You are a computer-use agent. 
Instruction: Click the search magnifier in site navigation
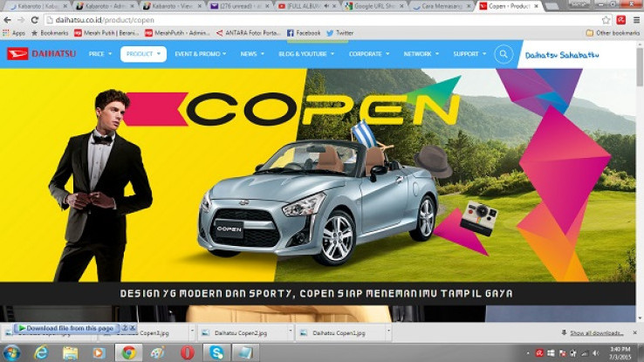(504, 54)
